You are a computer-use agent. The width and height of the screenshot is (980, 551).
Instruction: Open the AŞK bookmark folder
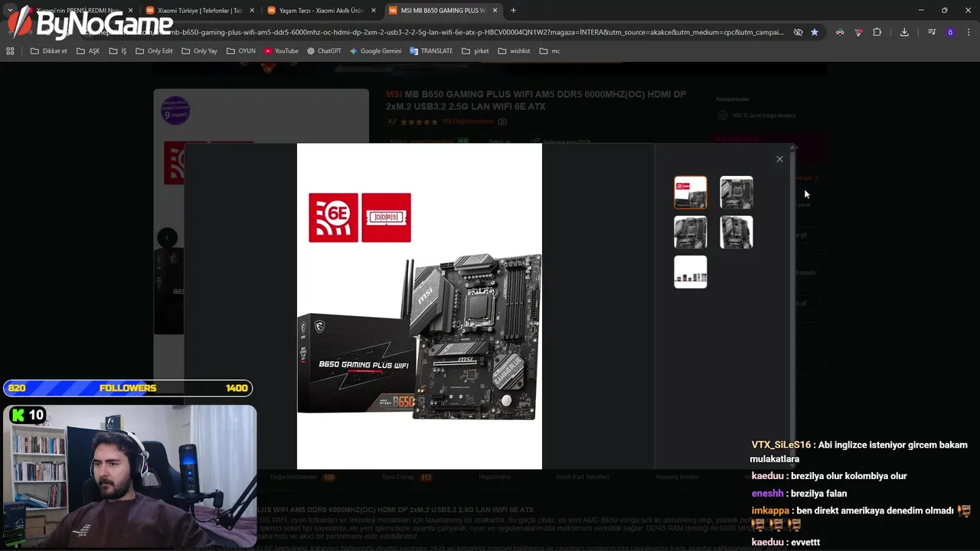tap(88, 51)
